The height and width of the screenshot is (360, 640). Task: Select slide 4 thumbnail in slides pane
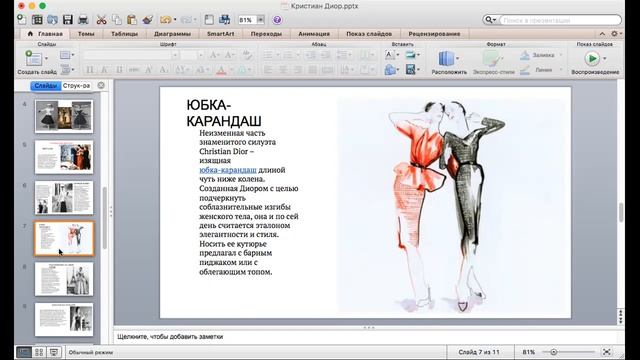coord(64,116)
